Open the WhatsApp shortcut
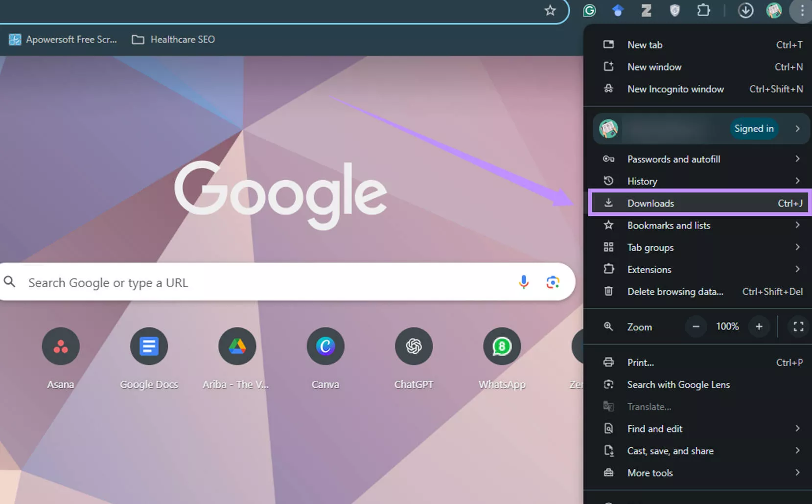This screenshot has height=504, width=812. coord(502,346)
